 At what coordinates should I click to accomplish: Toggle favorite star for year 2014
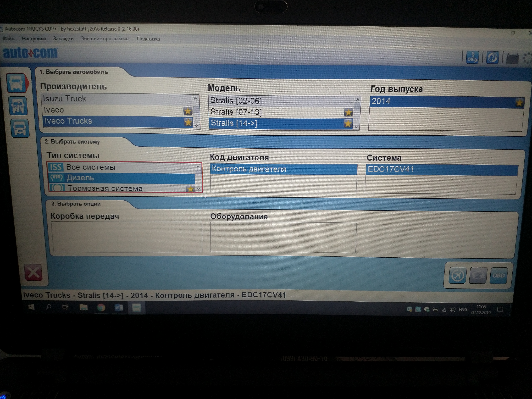click(519, 103)
